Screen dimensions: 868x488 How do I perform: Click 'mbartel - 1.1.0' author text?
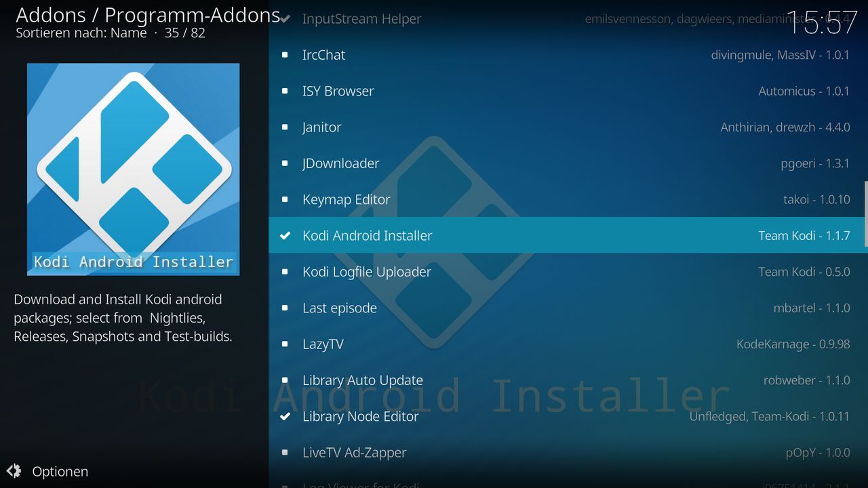(x=812, y=308)
